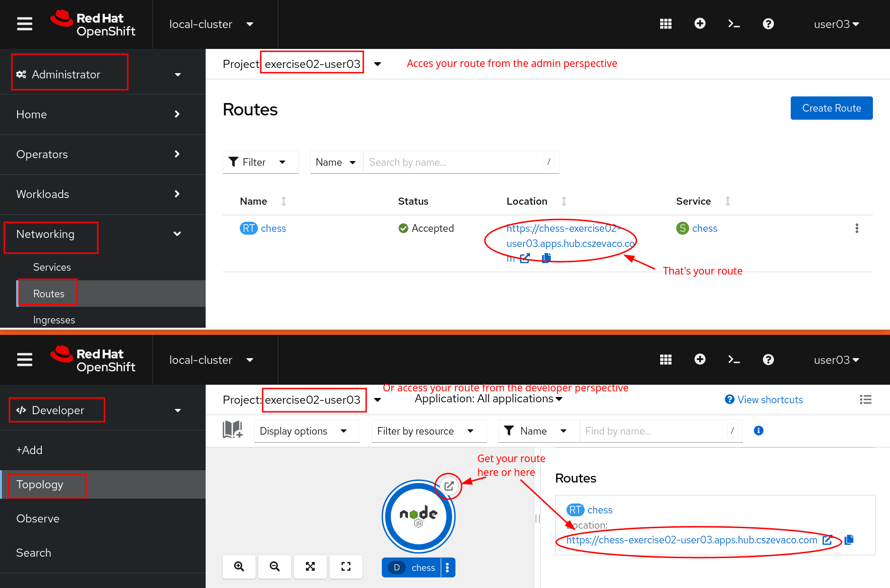Click the node.js chess deployment circle
This screenshot has height=588, width=890.
pos(418,516)
